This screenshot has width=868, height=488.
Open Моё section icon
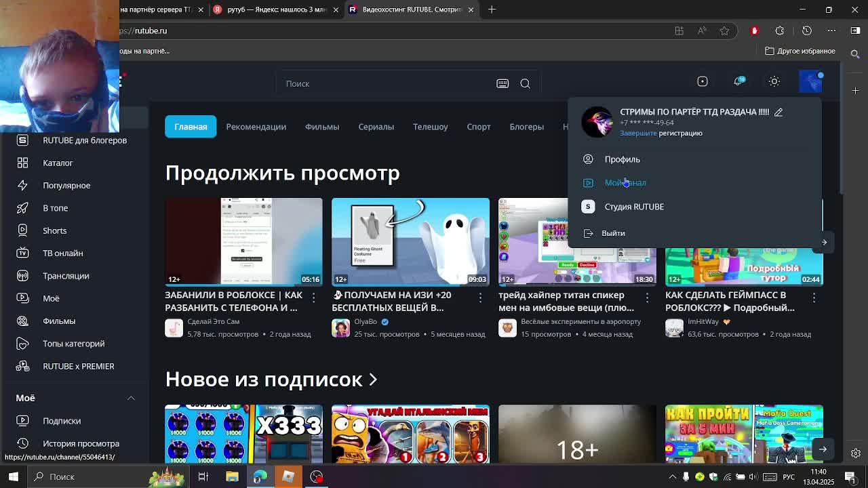click(x=22, y=298)
